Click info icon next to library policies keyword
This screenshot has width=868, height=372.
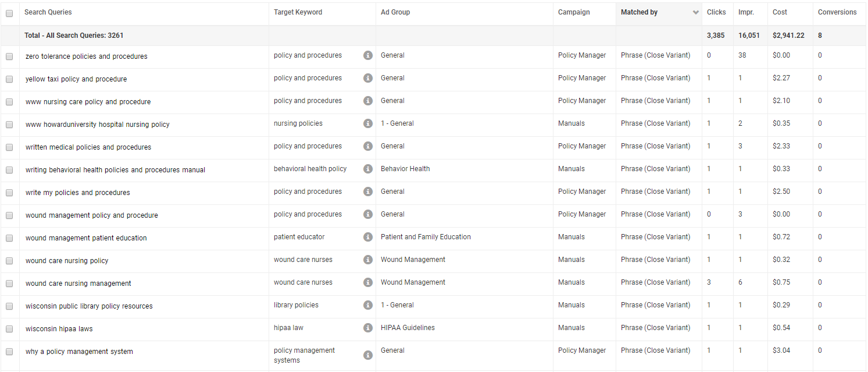pos(368,305)
